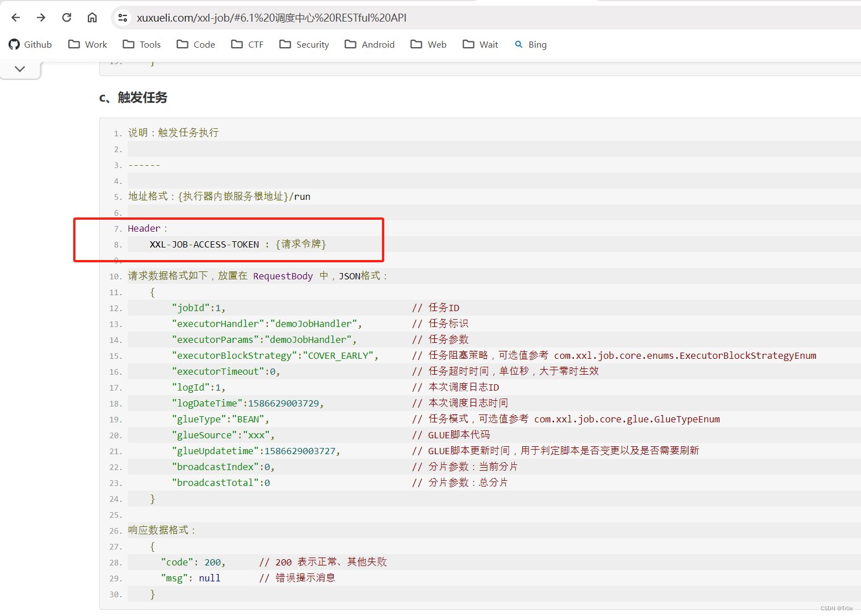Click the "msg": null line
The image size is (861, 616).
[190, 578]
